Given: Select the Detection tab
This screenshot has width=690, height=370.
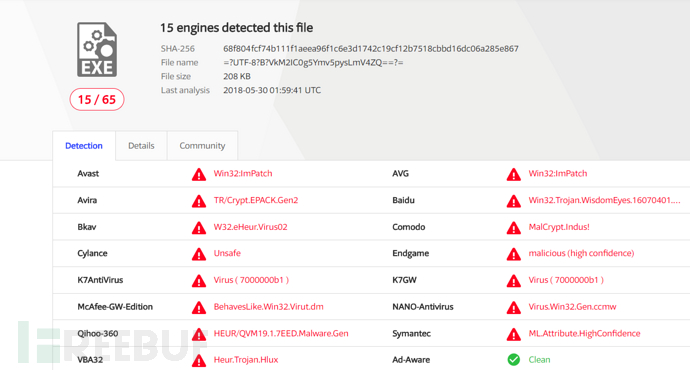Looking at the screenshot, I should (x=84, y=146).
